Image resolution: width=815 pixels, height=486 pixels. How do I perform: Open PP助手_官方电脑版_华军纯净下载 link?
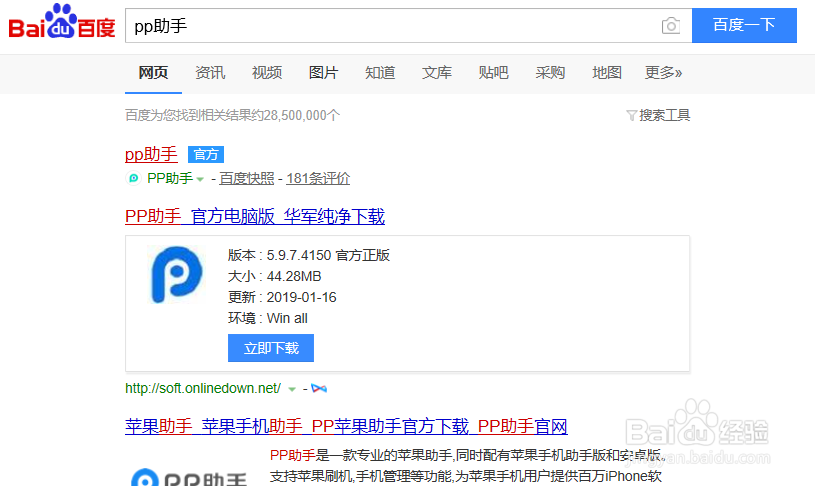click(x=255, y=216)
